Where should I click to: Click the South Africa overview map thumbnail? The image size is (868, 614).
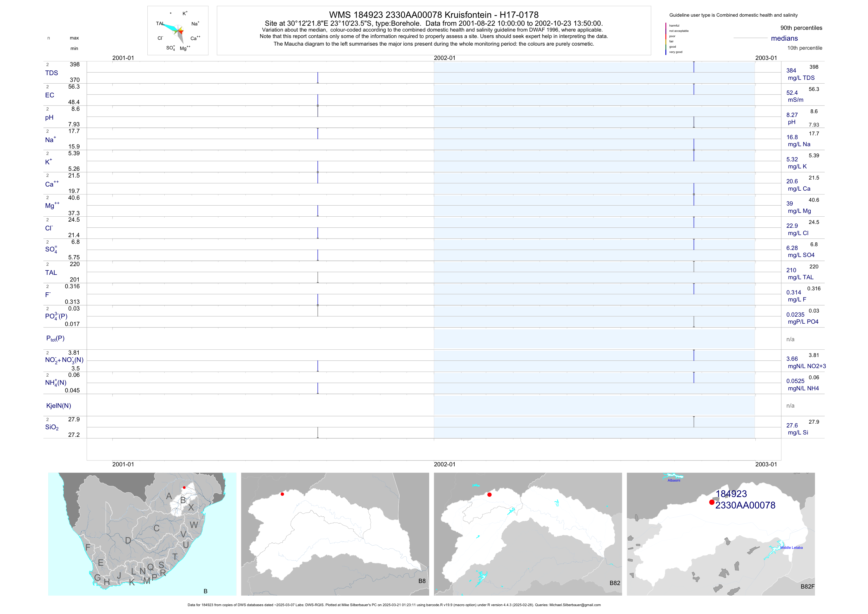pyautogui.click(x=142, y=534)
